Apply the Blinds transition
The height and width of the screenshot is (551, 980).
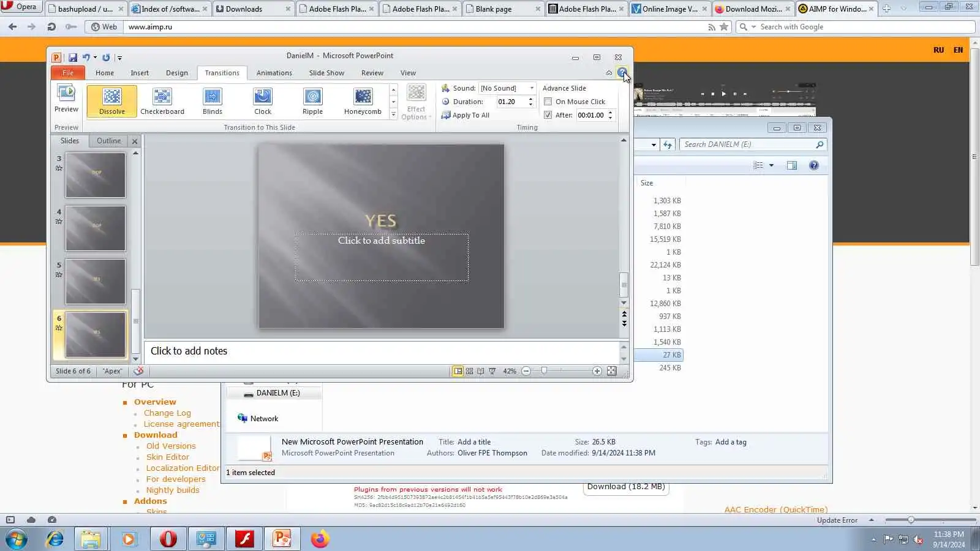click(x=213, y=101)
